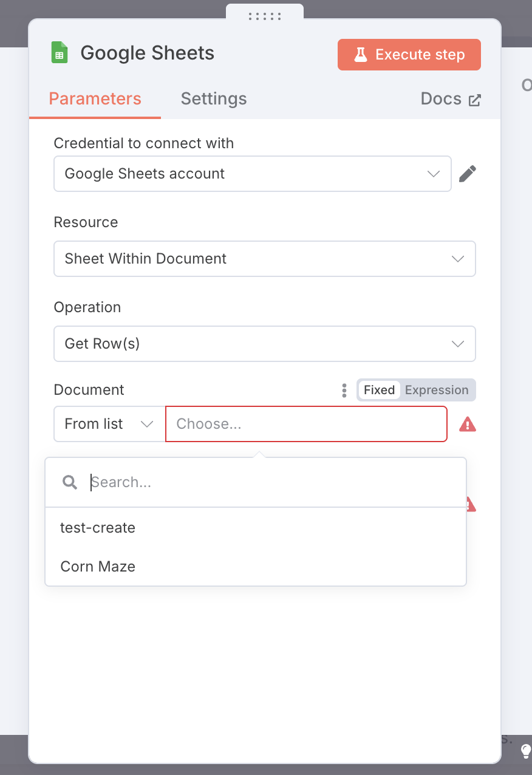Screen dimensions: 532x775
Task: Click into the document Search field
Action: pos(273,482)
